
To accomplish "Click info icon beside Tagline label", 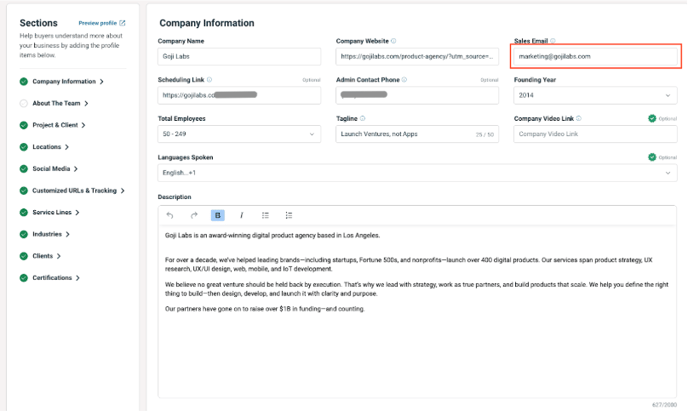I will pyautogui.click(x=362, y=118).
